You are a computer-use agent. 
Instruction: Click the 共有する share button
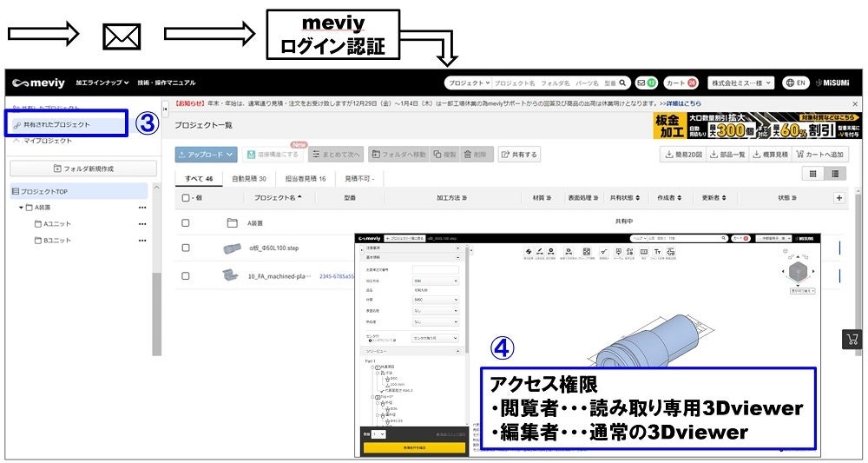coord(519,155)
